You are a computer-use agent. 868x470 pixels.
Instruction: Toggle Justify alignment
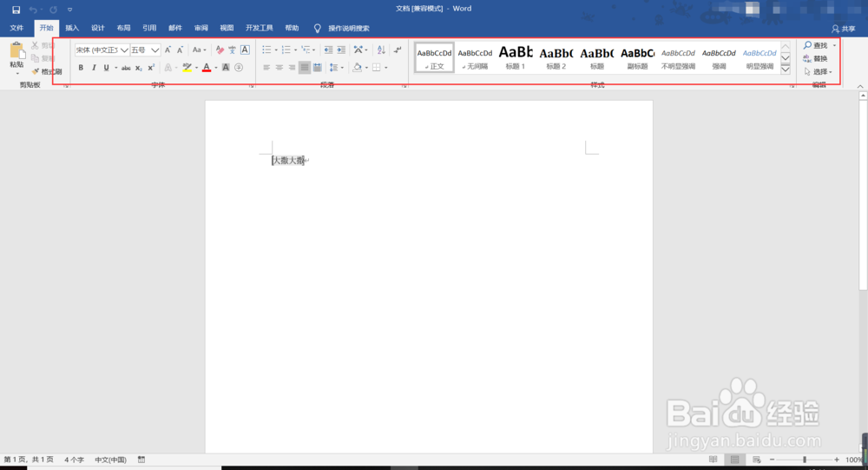point(305,68)
